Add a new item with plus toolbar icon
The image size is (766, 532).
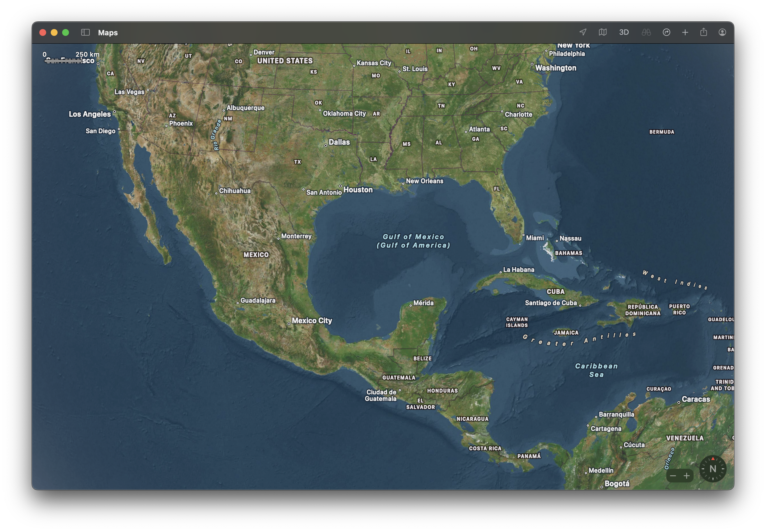point(685,32)
